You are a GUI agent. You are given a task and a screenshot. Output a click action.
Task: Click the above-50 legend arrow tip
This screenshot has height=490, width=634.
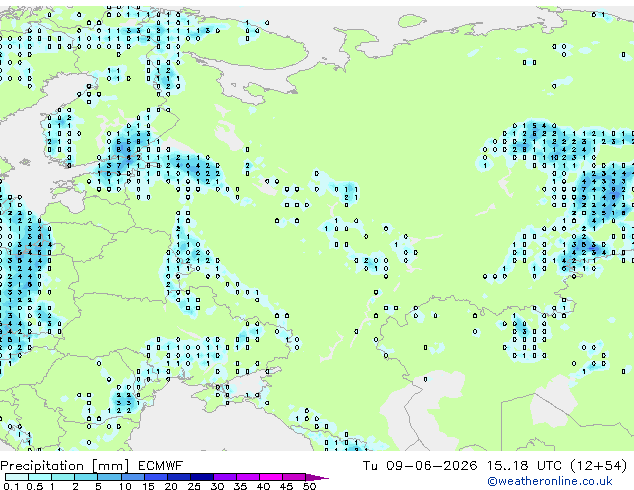tap(317, 477)
